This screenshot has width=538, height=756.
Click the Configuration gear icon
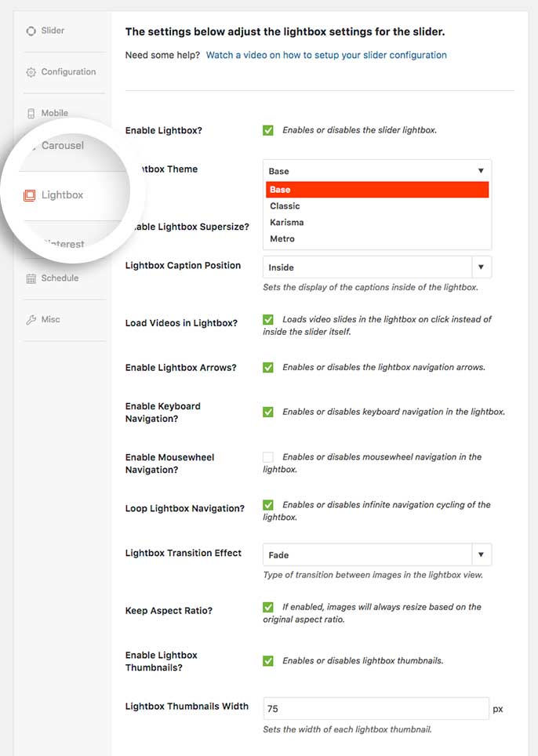tap(31, 72)
